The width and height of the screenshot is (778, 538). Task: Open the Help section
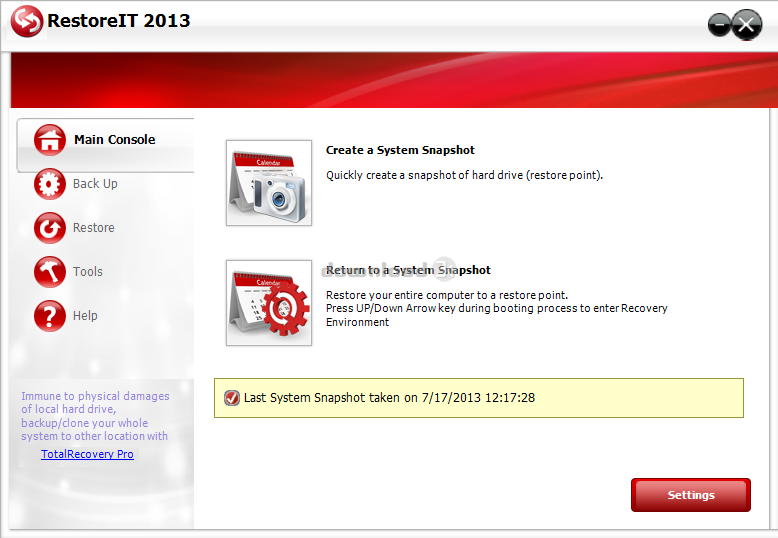coord(85,316)
